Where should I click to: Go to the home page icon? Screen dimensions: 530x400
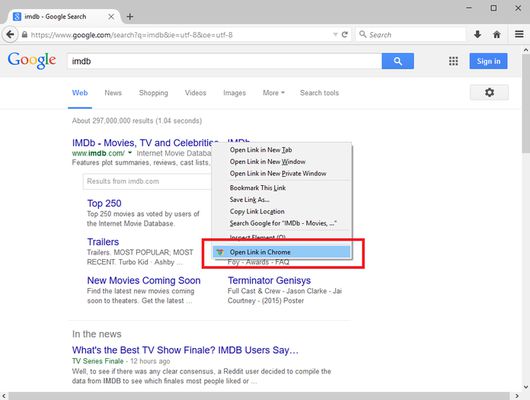coord(497,34)
